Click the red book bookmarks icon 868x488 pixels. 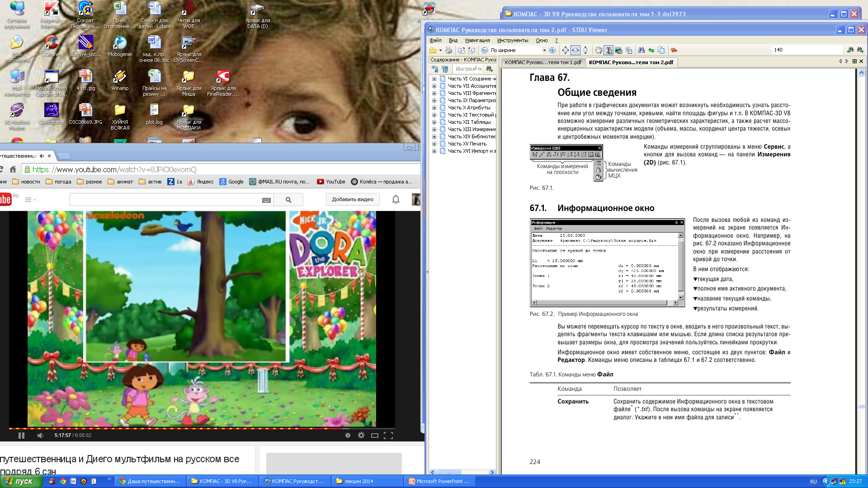tap(674, 50)
